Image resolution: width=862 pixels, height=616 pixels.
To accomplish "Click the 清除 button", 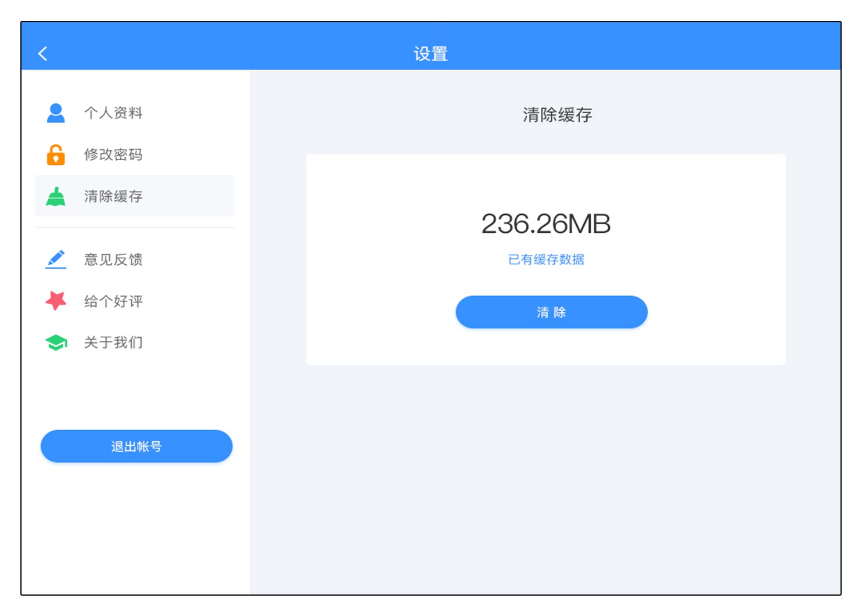I will 551,312.
